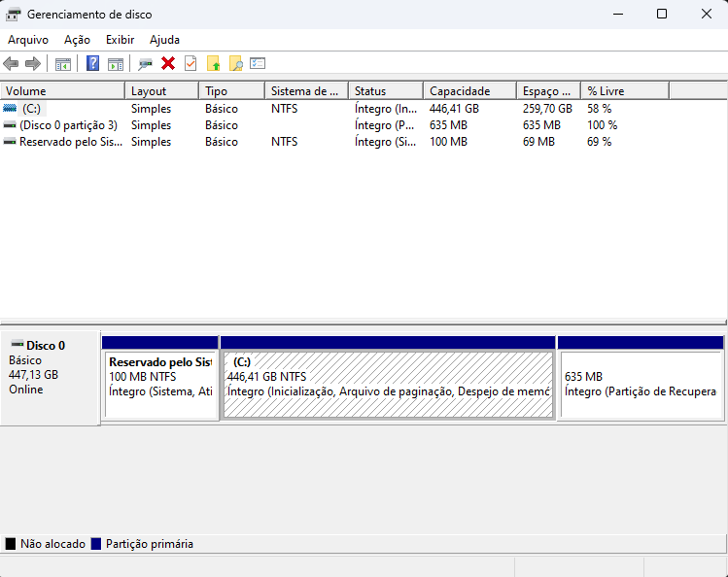728x577 pixels.
Task: Click the connect disk toolbar icon
Action: (x=146, y=64)
